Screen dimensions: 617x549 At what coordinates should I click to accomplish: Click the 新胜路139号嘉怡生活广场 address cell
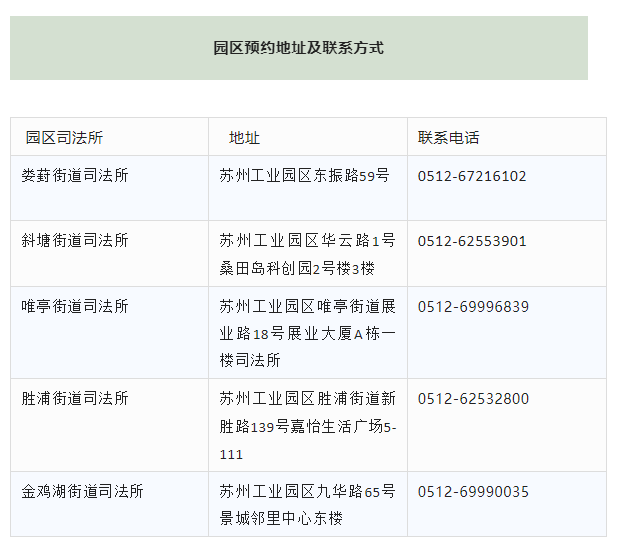click(x=307, y=426)
